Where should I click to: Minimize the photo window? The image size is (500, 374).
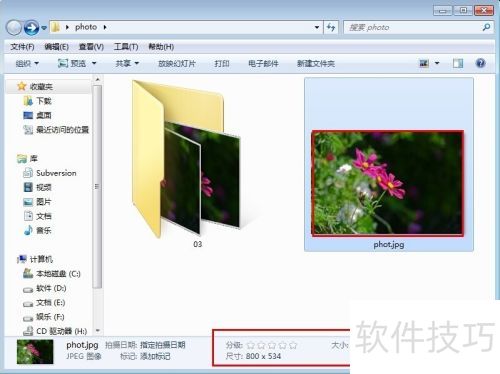pos(442,11)
